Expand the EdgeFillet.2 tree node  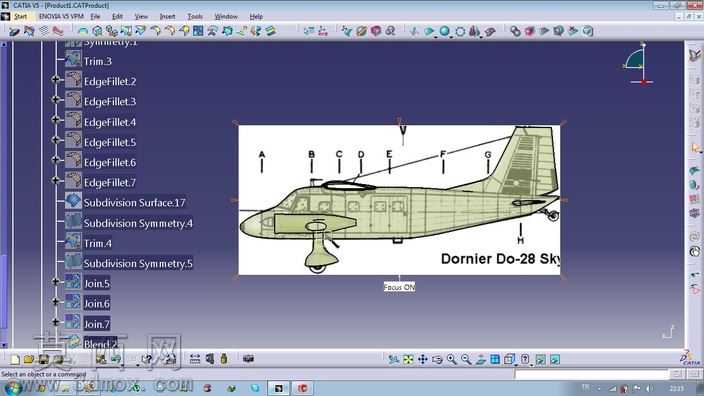coord(56,79)
